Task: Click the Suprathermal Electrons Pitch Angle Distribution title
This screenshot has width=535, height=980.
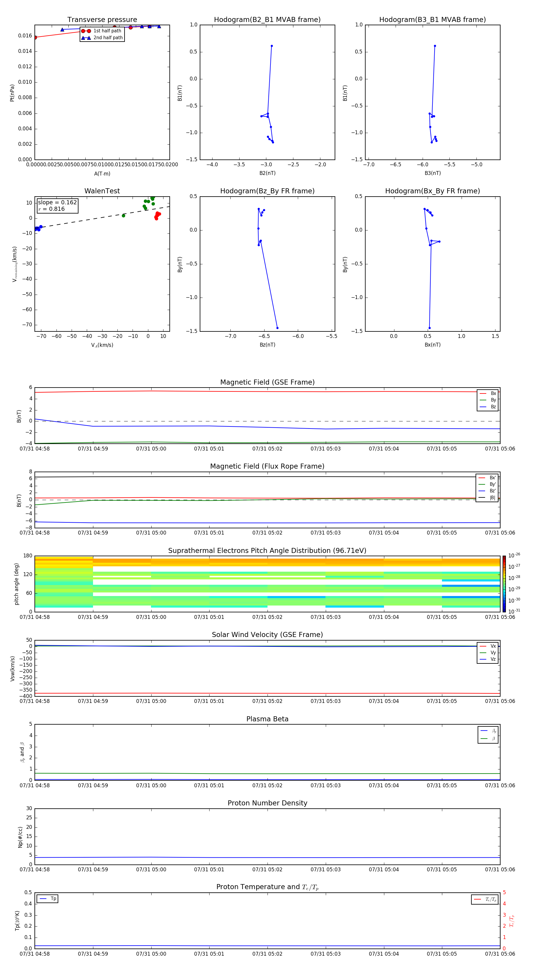Action: tap(267, 551)
